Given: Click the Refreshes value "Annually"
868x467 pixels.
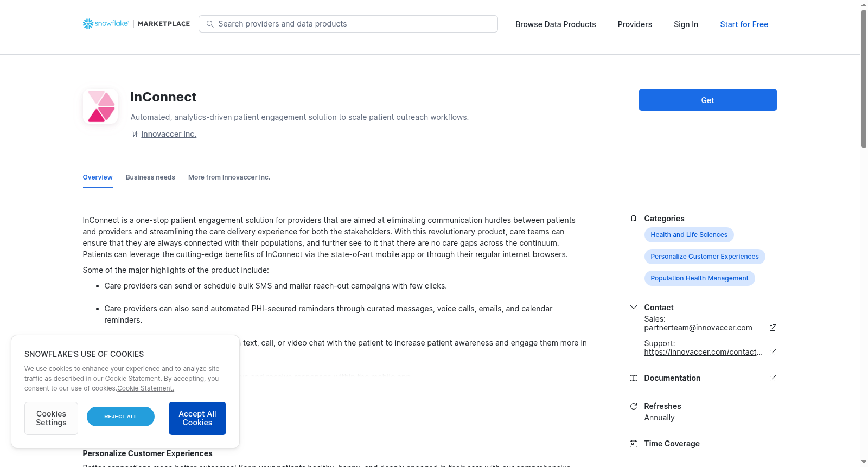Looking at the screenshot, I should pos(659,418).
